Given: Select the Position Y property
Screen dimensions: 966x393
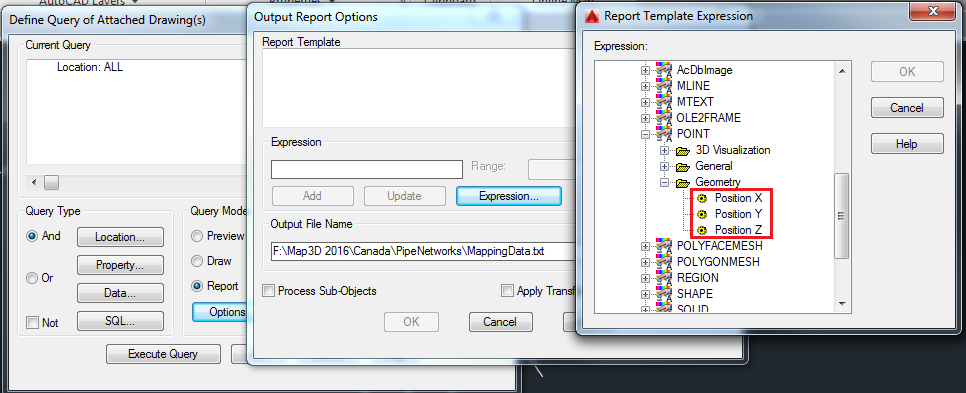Looking at the screenshot, I should (x=738, y=214).
